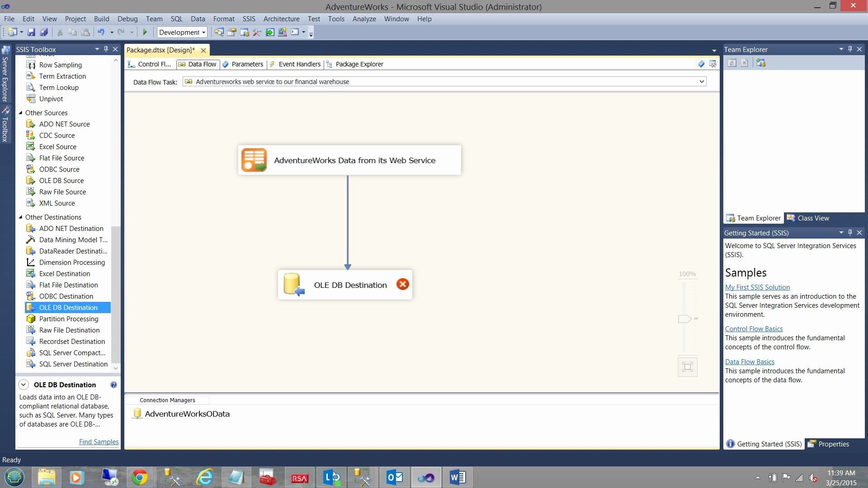
Task: Click the ADO NET Destination icon in toolbox
Action: coord(31,228)
